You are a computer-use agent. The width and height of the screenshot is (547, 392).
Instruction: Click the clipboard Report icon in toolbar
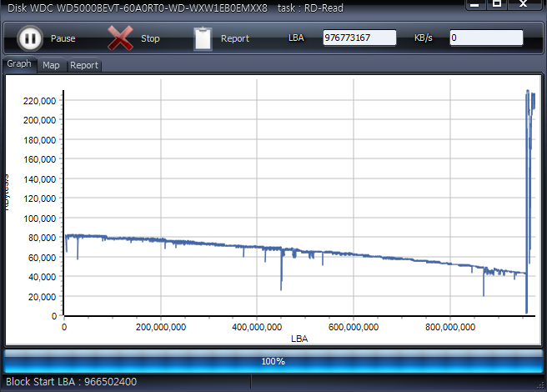[203, 38]
